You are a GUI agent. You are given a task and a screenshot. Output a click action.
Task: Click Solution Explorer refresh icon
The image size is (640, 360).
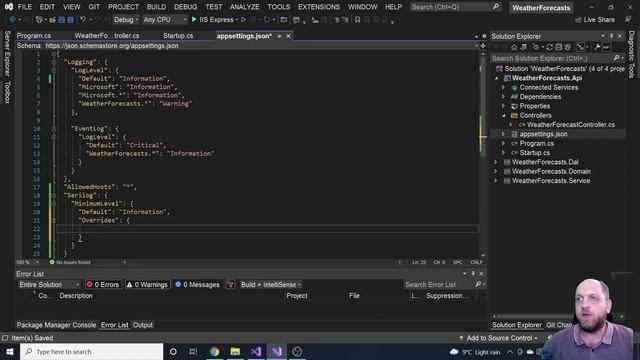point(549,47)
